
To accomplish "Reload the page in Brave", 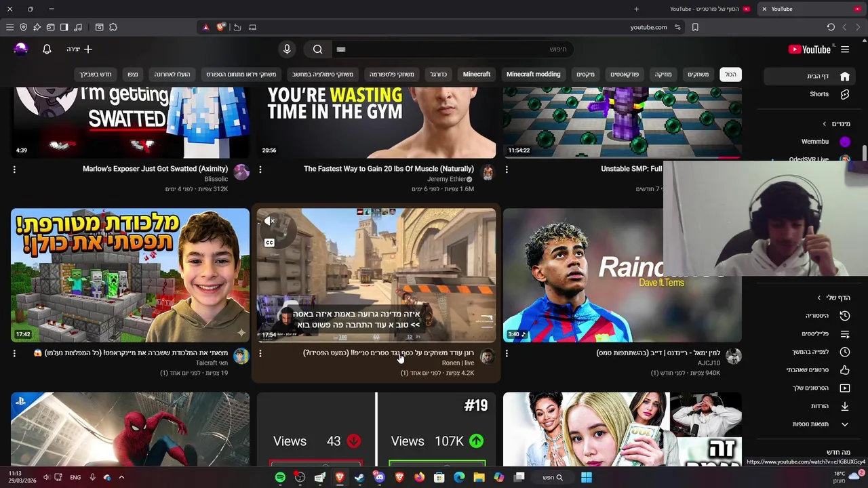I will coord(831,27).
